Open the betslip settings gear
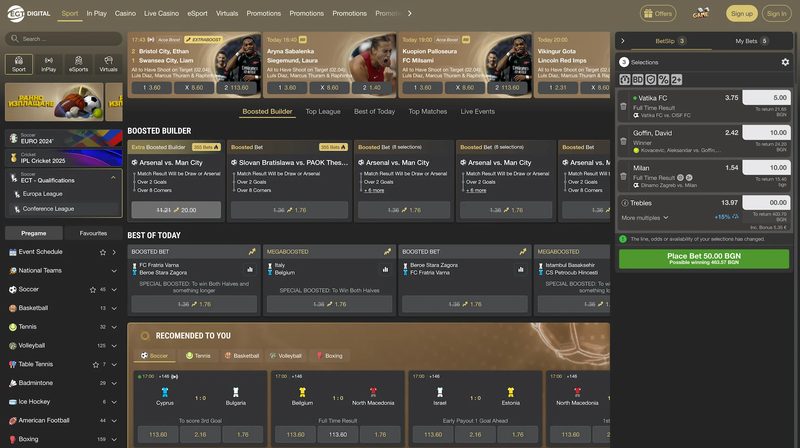The image size is (800, 448). [785, 62]
